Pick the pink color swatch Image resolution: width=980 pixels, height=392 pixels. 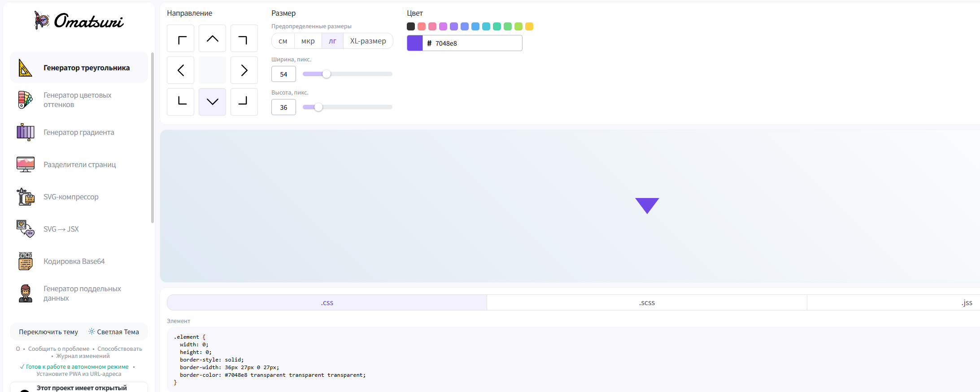(432, 26)
